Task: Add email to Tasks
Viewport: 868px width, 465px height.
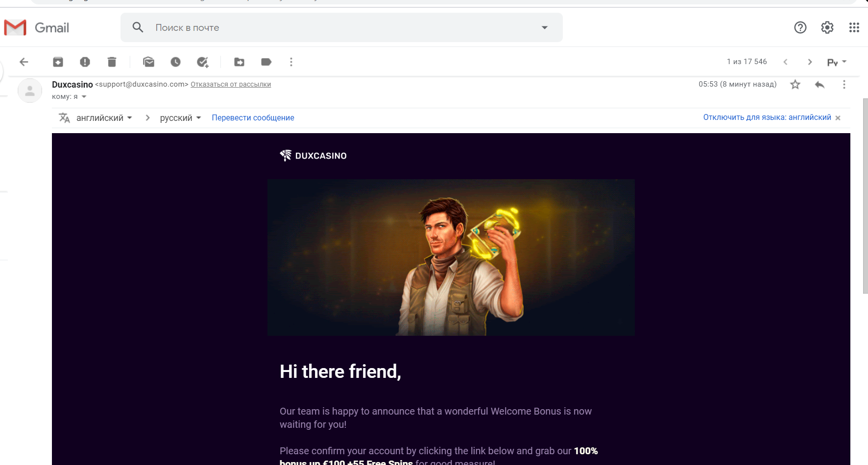Action: pyautogui.click(x=202, y=62)
